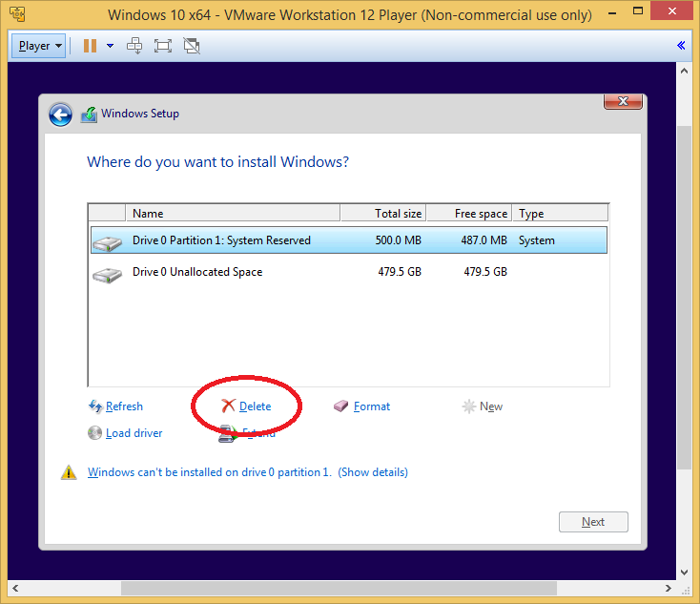Delete the selected partition
Viewport: 700px width, 604px height.
[255, 406]
